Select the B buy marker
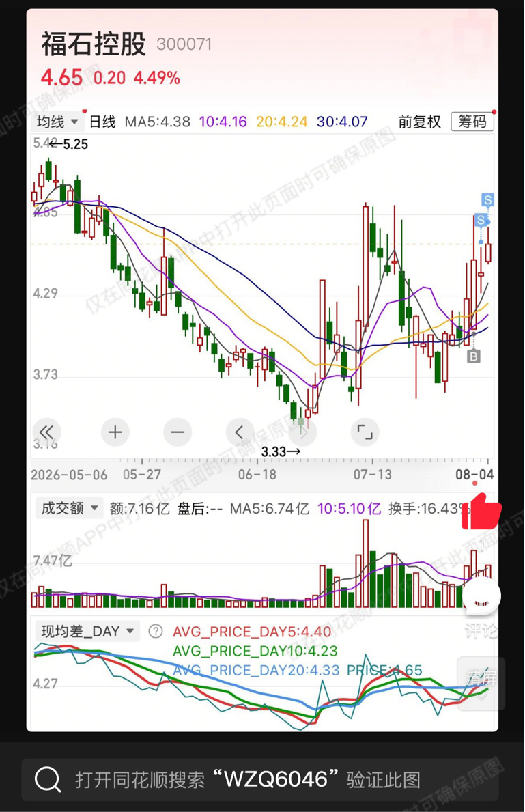Image resolution: width=525 pixels, height=812 pixels. (473, 356)
